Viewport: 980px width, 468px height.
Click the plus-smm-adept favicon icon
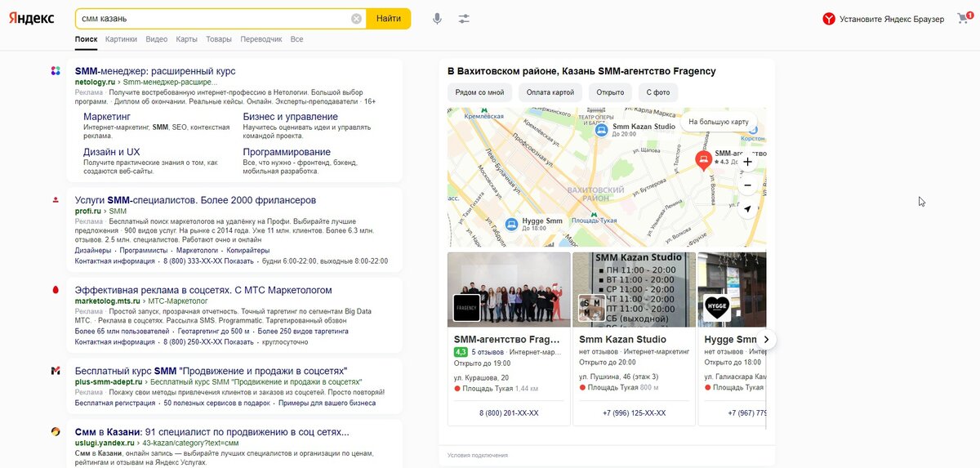tap(56, 371)
